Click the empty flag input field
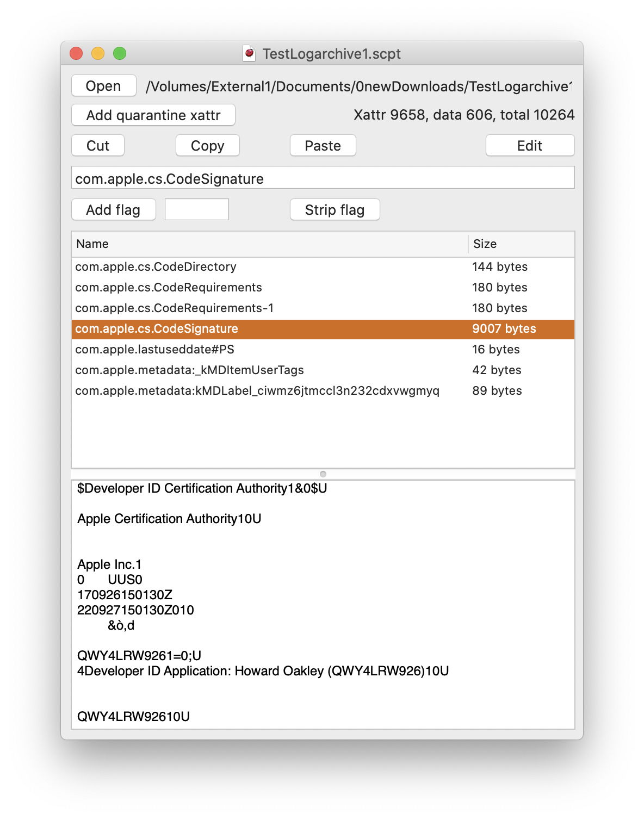The image size is (644, 820). tap(196, 209)
